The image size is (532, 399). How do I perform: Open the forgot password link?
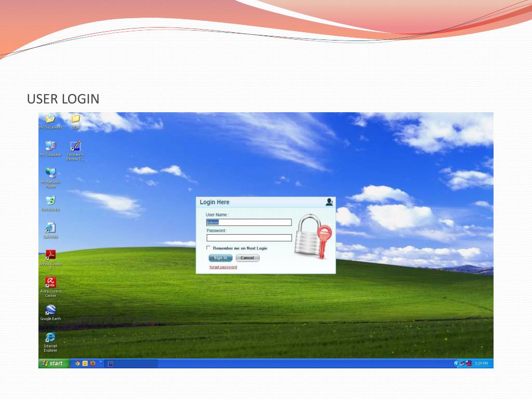coord(223,267)
